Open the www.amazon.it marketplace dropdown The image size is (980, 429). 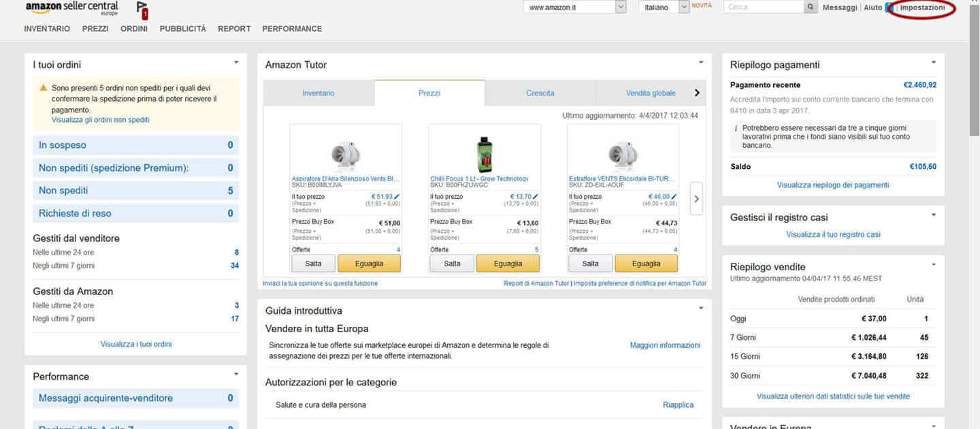tap(574, 7)
